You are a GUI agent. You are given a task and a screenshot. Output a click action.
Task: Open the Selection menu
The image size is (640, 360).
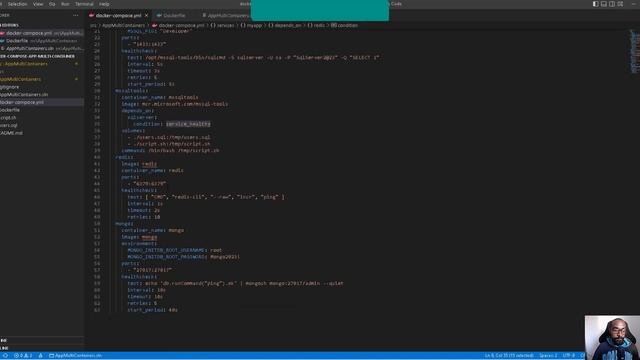tap(18, 4)
